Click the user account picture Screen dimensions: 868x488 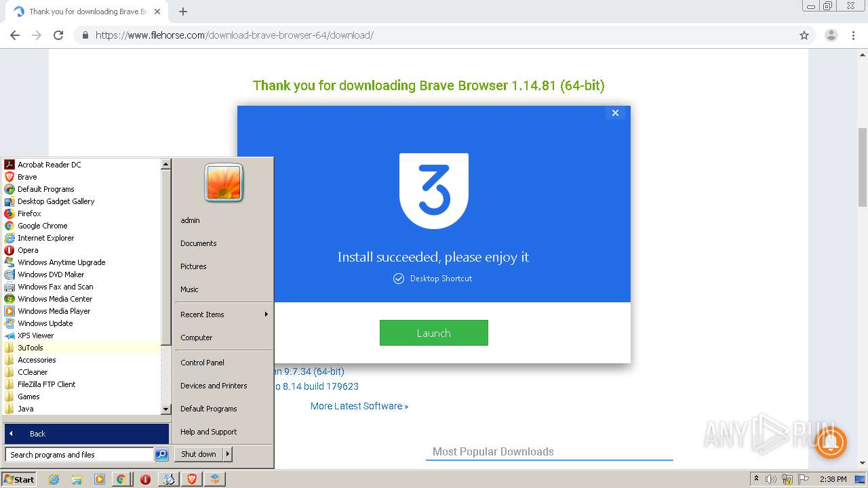coord(224,184)
